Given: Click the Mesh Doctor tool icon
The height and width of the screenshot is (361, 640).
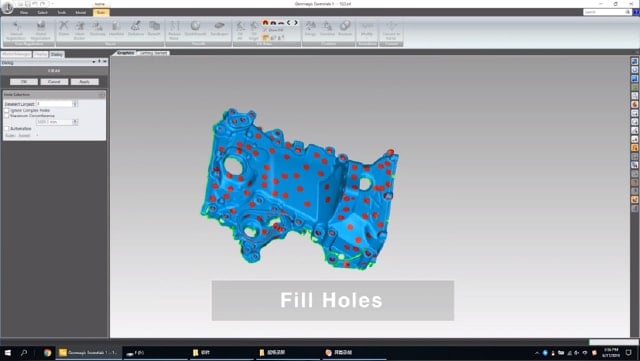Looking at the screenshot, I should point(79,31).
